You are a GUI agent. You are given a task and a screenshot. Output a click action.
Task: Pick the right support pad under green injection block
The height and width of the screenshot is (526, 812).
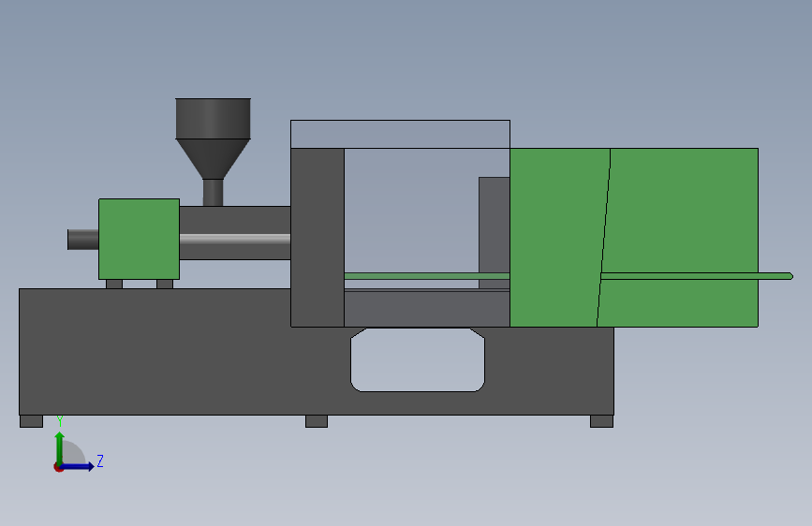[165, 285]
